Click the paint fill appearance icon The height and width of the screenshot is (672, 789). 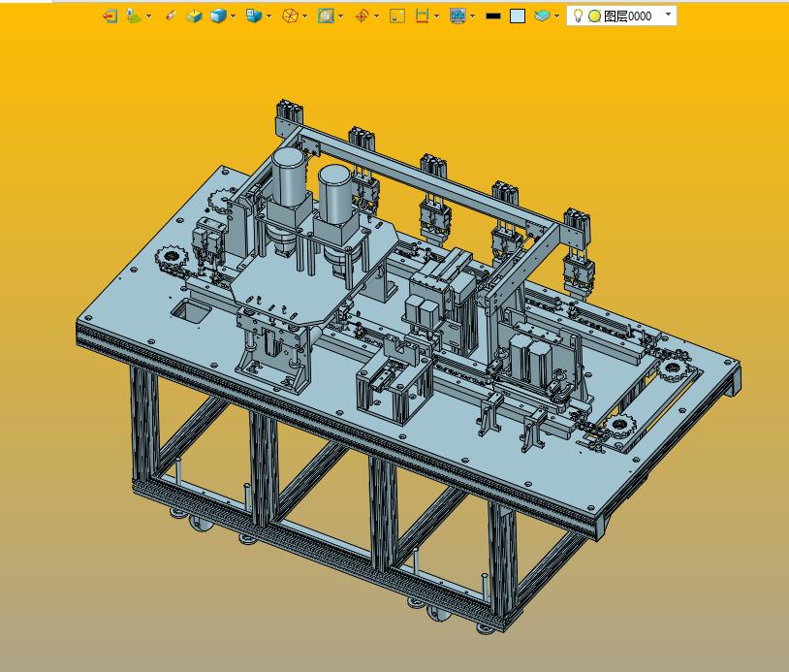coord(134,16)
